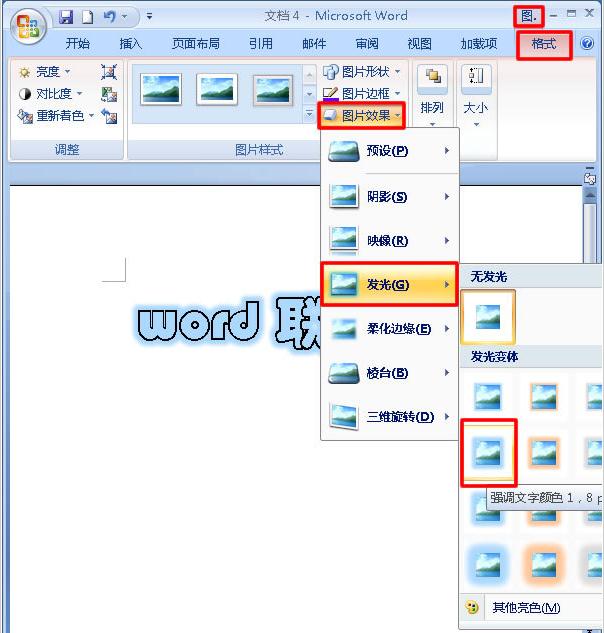Click the Office button orb

point(28,27)
